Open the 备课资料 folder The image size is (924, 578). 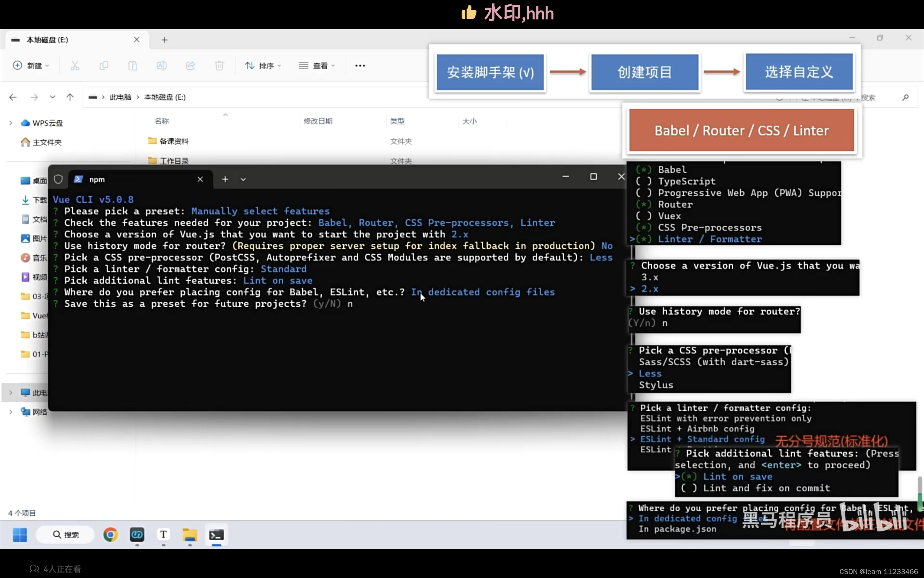169,141
